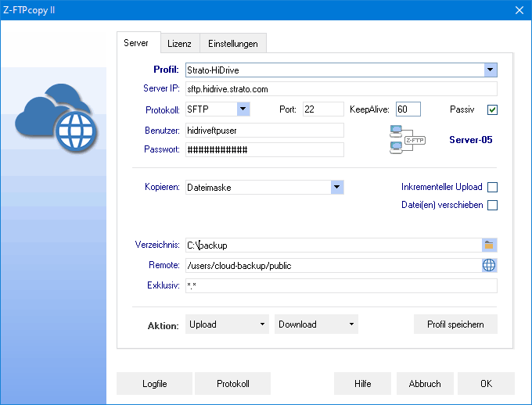Viewport: 532px width, 405px height.
Task: Open remote browser via the globe icon
Action: tap(489, 265)
